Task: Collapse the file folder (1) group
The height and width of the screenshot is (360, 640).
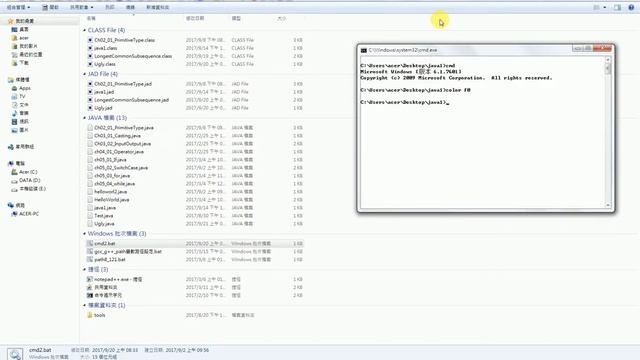Action: pyautogui.click(x=84, y=305)
